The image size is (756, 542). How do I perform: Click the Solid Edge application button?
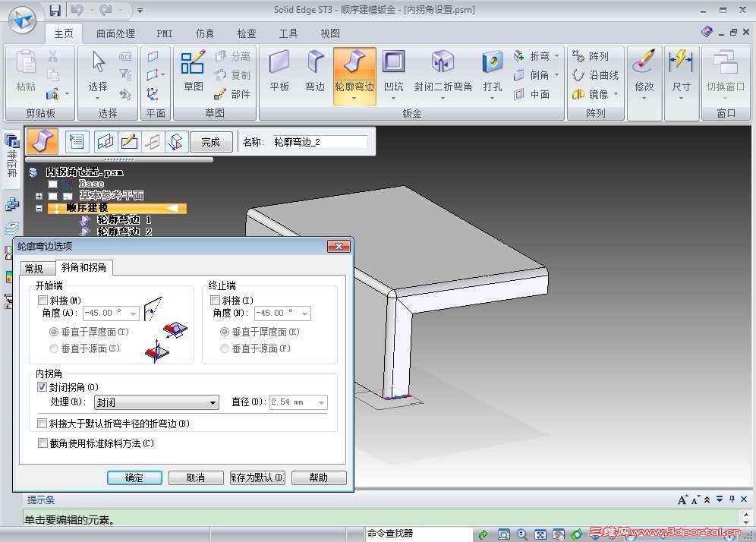tap(22, 20)
